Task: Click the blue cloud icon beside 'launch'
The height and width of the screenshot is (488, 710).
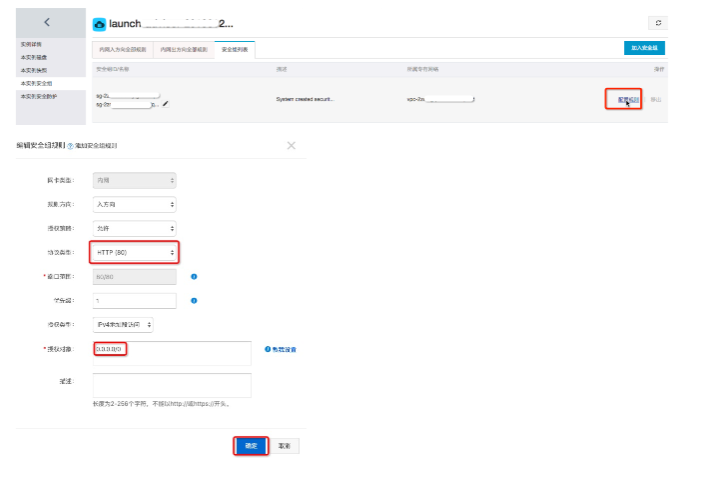Action: click(99, 24)
